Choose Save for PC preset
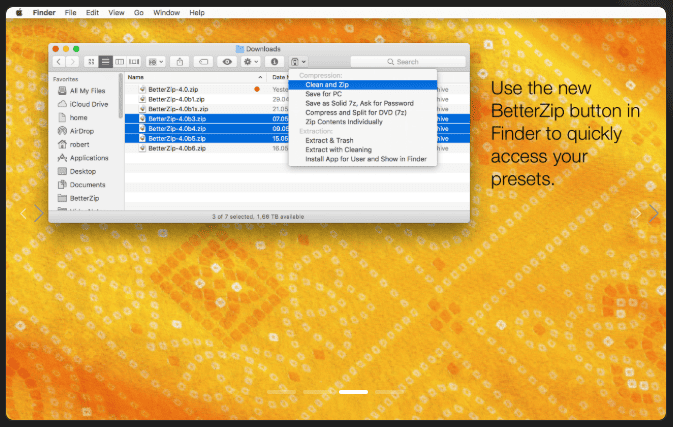This screenshot has width=673, height=427. 363,94
